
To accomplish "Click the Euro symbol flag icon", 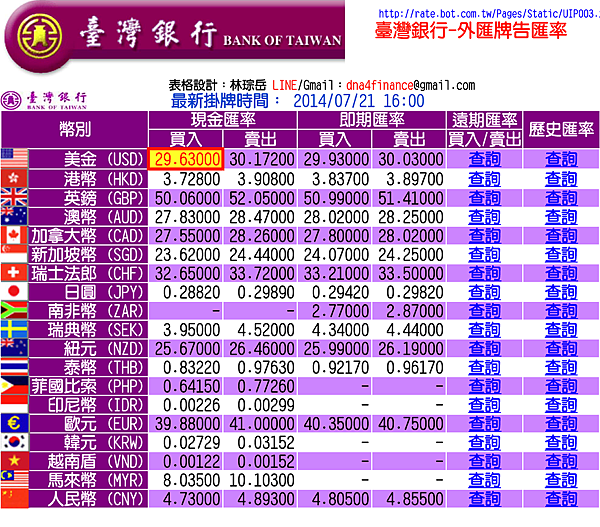I will tap(14, 424).
